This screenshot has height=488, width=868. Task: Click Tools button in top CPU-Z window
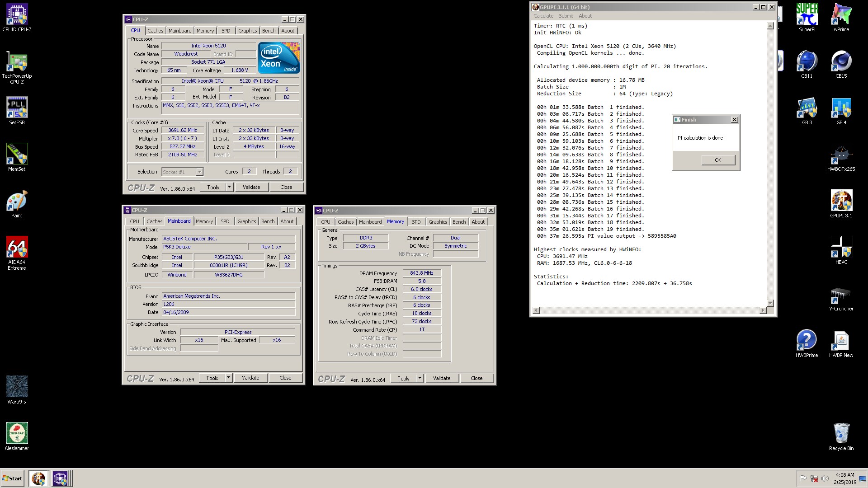213,187
